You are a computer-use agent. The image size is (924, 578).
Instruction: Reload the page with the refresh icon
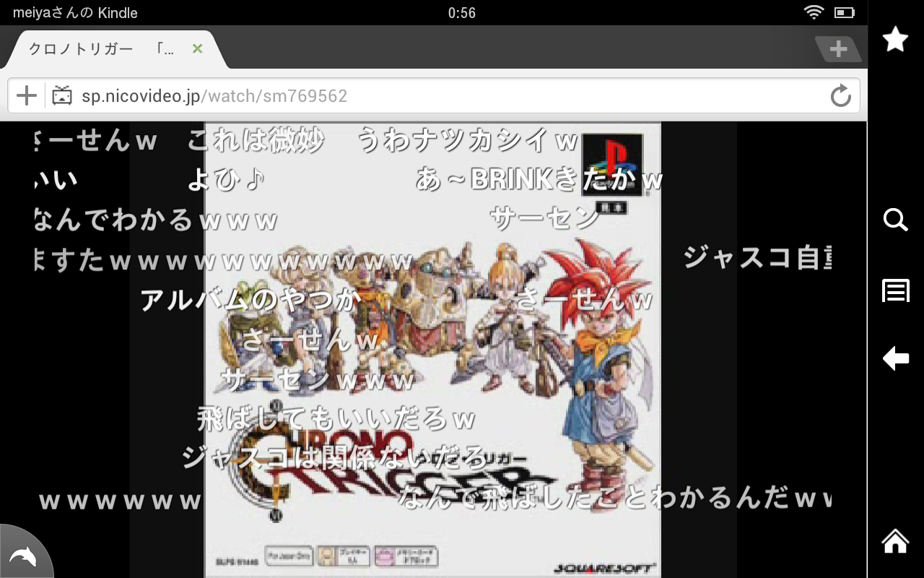click(x=840, y=95)
